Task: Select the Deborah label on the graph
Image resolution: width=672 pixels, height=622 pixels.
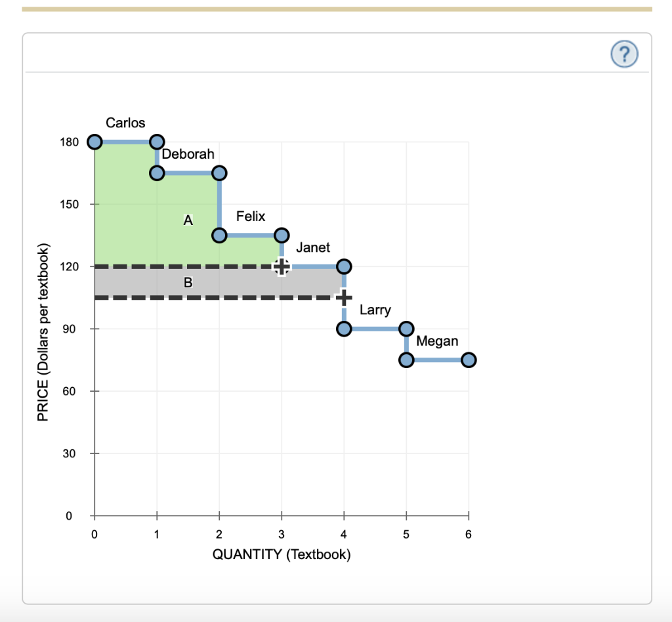Action: [189, 154]
